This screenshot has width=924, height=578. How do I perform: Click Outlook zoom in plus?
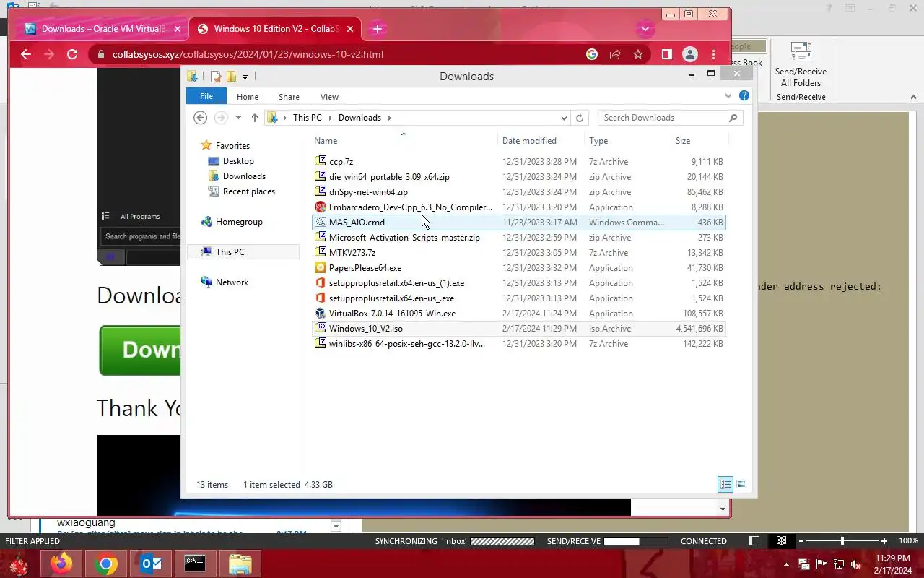pyautogui.click(x=884, y=541)
